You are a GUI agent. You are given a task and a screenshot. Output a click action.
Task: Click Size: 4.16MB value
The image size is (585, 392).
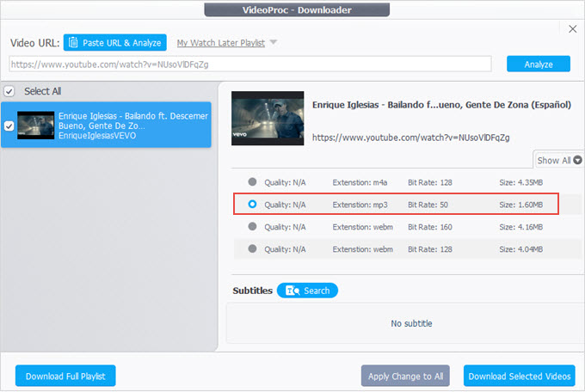(x=520, y=227)
